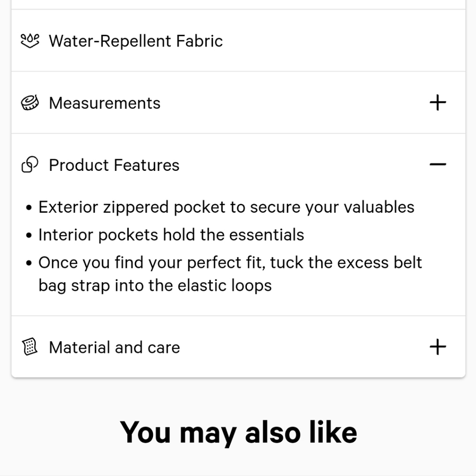Click the interior pockets bullet text

pos(171,235)
